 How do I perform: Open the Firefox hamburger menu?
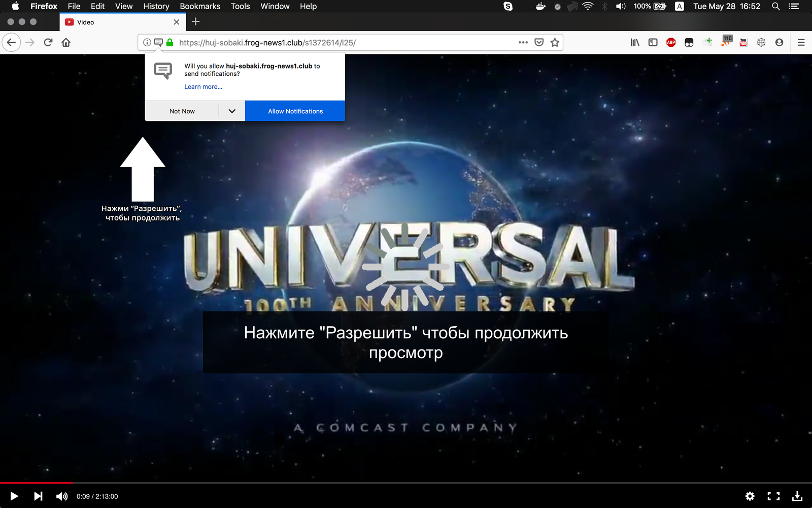tap(801, 43)
